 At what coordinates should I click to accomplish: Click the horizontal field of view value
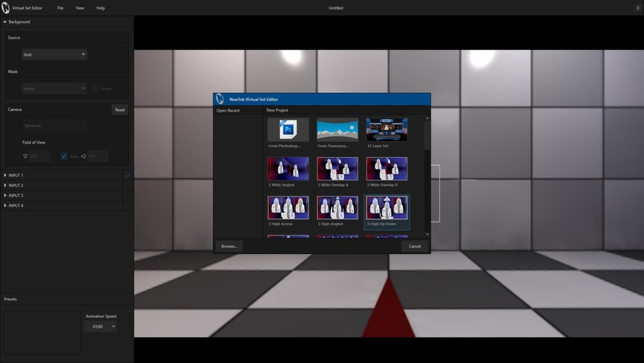[x=97, y=156]
